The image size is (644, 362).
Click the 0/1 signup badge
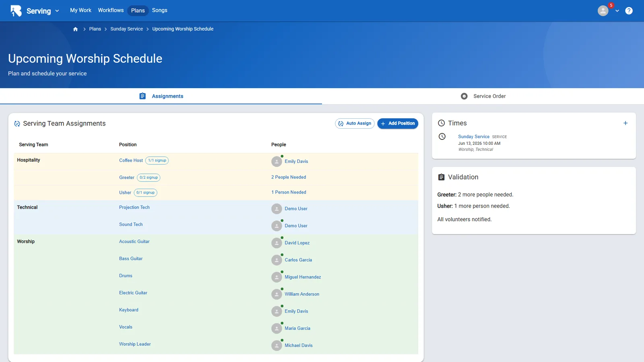pyautogui.click(x=145, y=193)
